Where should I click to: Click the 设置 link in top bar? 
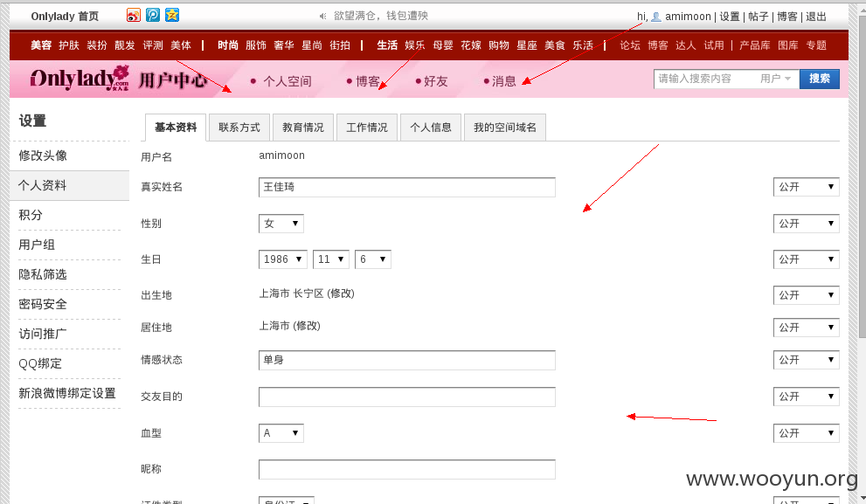click(730, 17)
